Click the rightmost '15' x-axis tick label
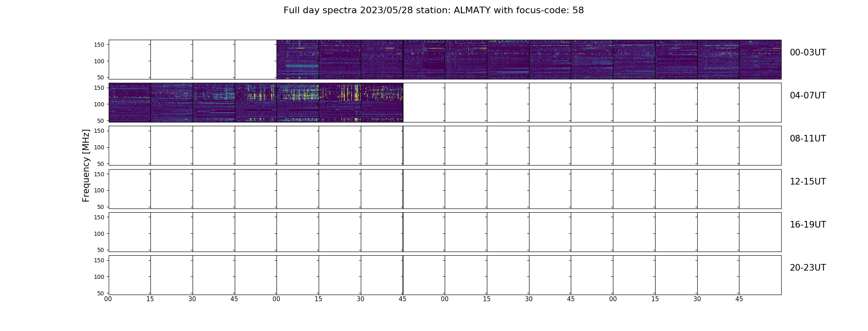This screenshot has height=331, width=868. pos(655,299)
